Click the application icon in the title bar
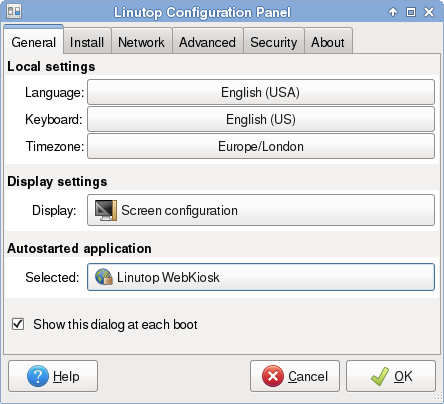Viewport: 444px width, 404px height. tap(14, 12)
